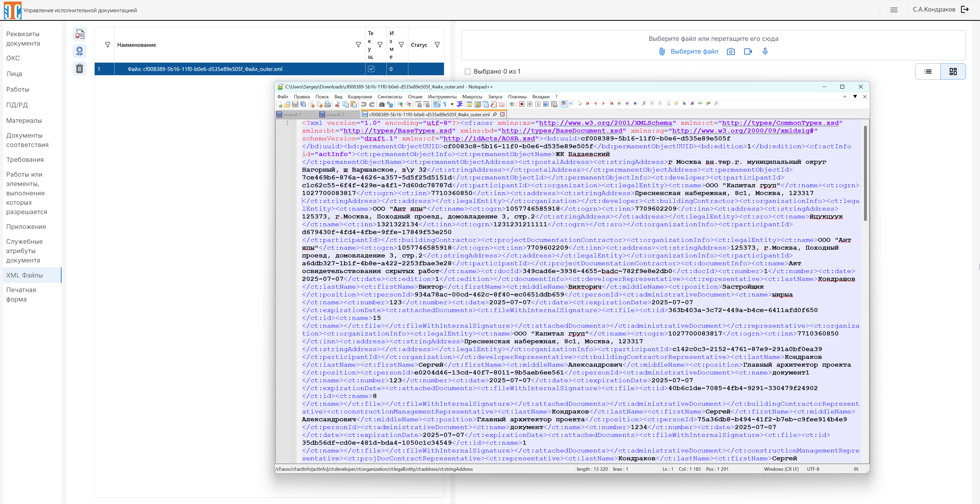
Task: Click the certificate badge icon beside table
Action: coord(80,51)
